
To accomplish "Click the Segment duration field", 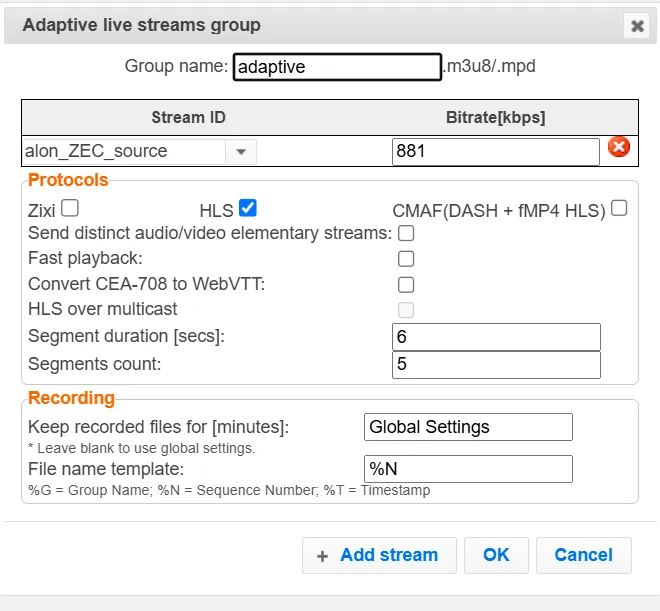I will point(496,337).
